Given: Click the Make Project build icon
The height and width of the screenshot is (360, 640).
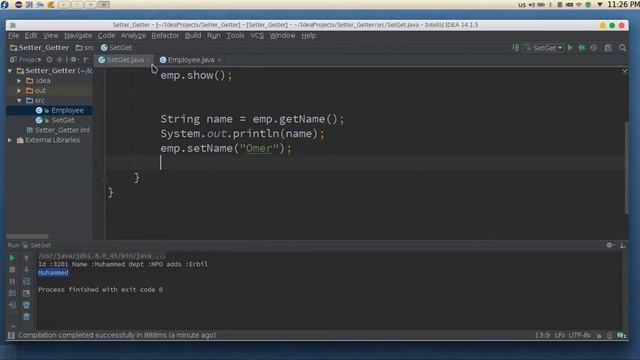Looking at the screenshot, I should (x=516, y=48).
